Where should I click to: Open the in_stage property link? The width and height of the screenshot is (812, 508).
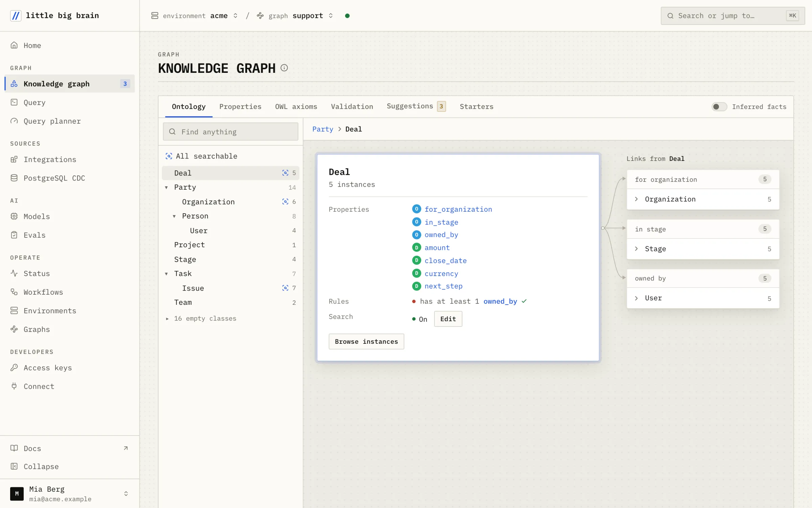click(441, 222)
